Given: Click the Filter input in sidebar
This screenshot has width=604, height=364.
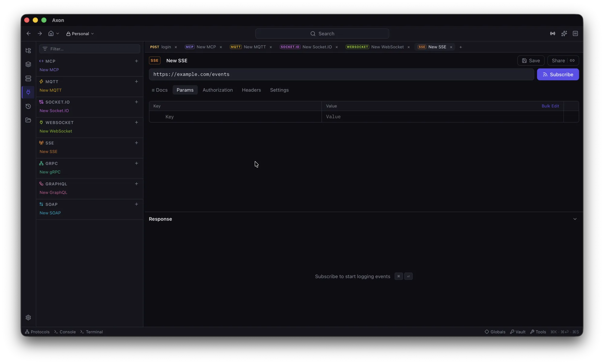Looking at the screenshot, I should point(90,49).
